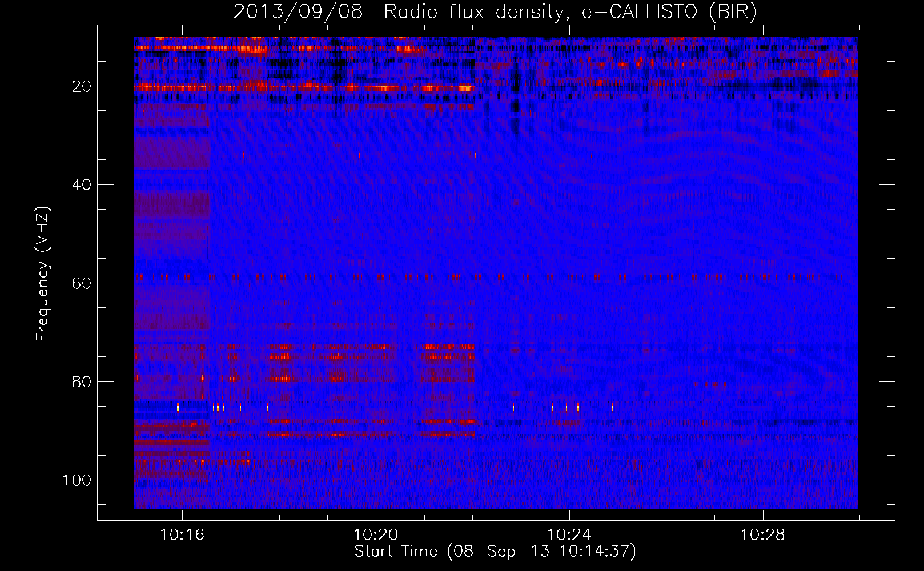Click the 'Start Time (08-Sep-13 10:14:37)' label

tap(495, 552)
